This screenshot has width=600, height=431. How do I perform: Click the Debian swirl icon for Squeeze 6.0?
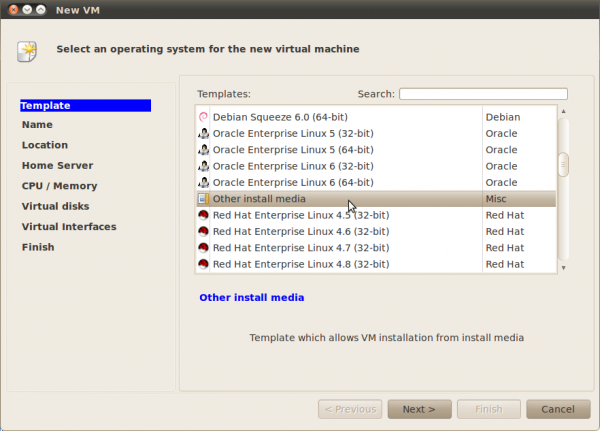(x=203, y=117)
